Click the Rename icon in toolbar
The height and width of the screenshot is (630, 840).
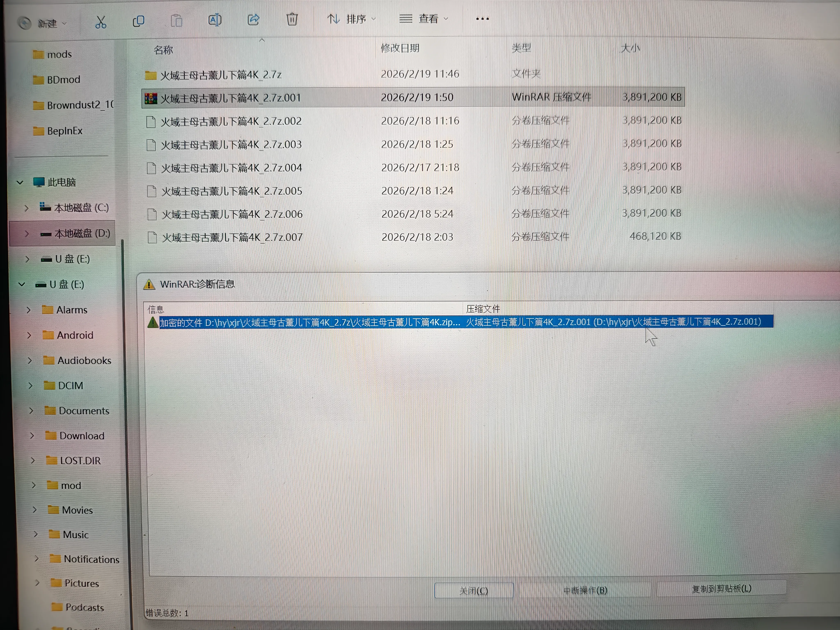click(x=215, y=20)
